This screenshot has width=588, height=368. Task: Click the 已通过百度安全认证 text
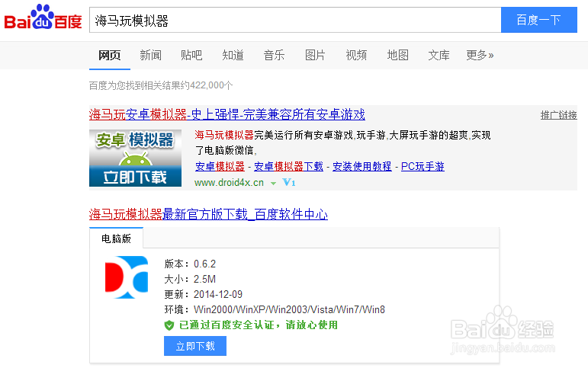tap(259, 325)
